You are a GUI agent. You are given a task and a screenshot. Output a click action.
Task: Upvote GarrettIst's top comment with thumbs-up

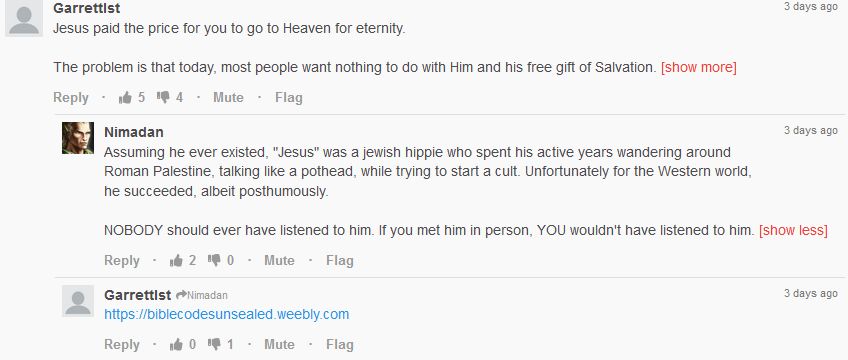[125, 98]
